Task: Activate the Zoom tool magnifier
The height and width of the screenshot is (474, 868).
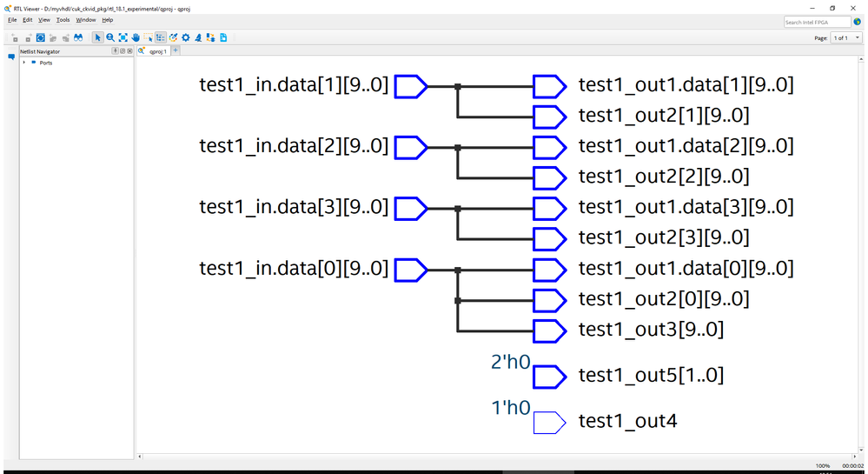Action: coord(110,38)
